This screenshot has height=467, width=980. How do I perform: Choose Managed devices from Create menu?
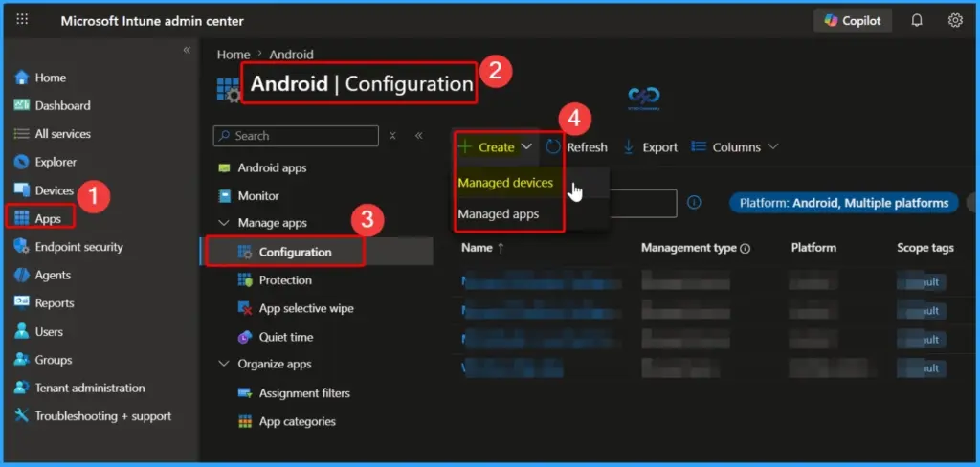tap(505, 183)
